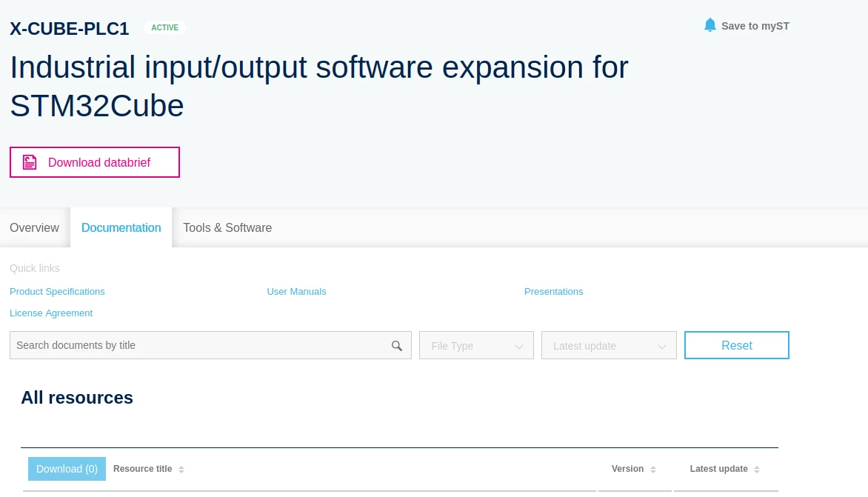Click the Download (0) button

tap(67, 469)
